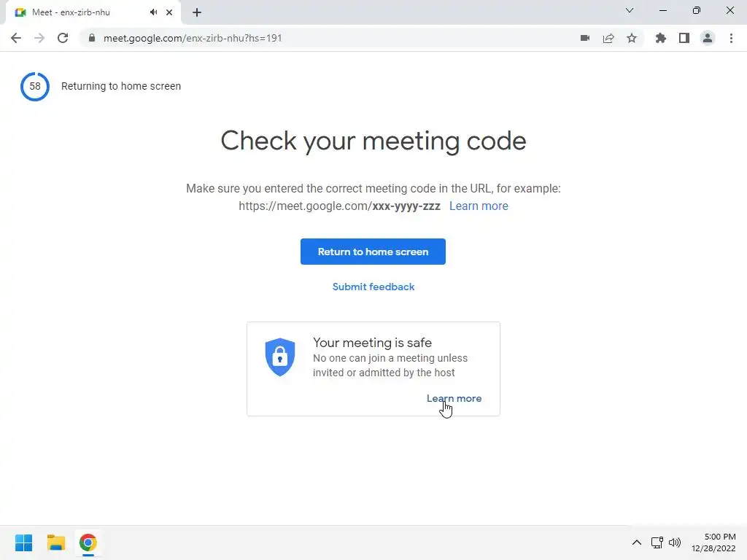747x560 pixels.
Task: Bookmark this tab with the star icon
Action: pos(632,38)
